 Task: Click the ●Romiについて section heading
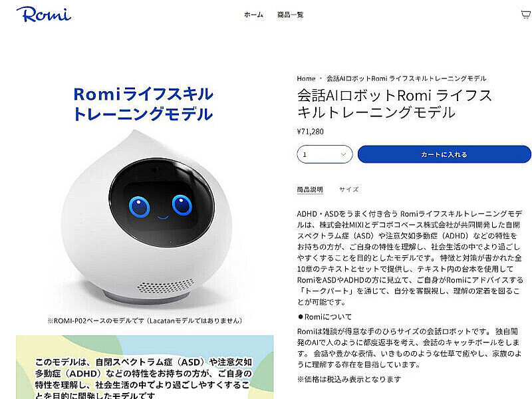(325, 317)
